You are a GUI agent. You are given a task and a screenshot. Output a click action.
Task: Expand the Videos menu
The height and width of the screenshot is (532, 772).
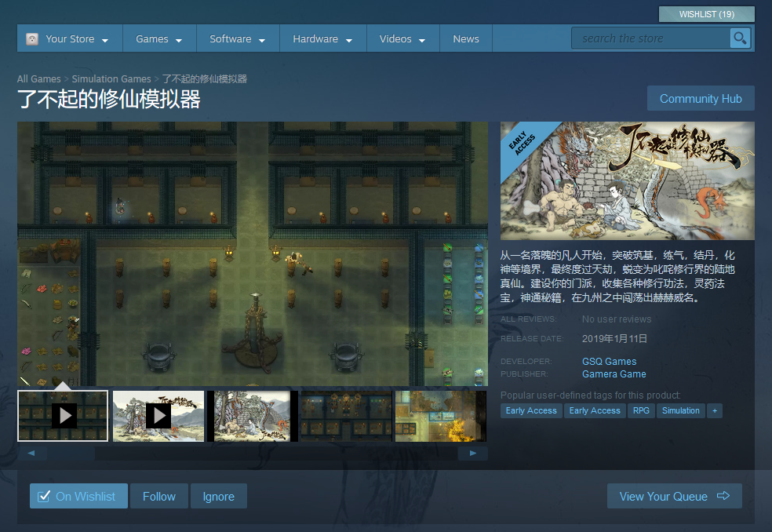pos(402,39)
